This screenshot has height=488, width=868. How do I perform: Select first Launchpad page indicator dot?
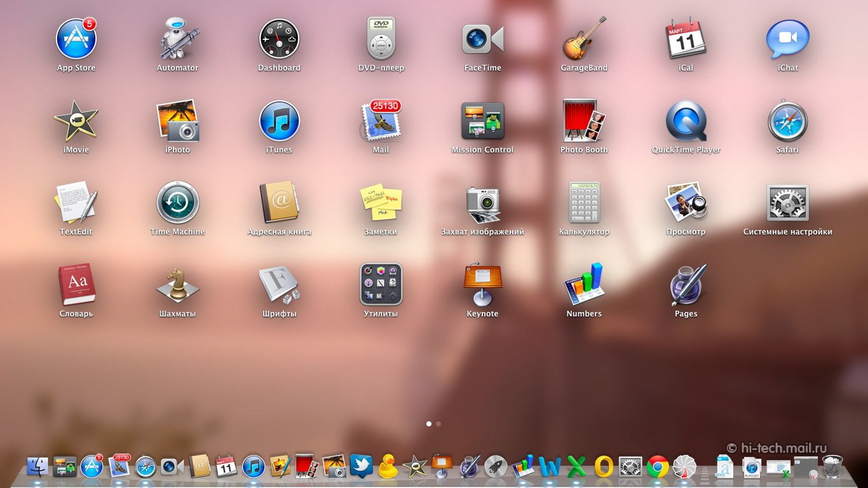click(429, 423)
